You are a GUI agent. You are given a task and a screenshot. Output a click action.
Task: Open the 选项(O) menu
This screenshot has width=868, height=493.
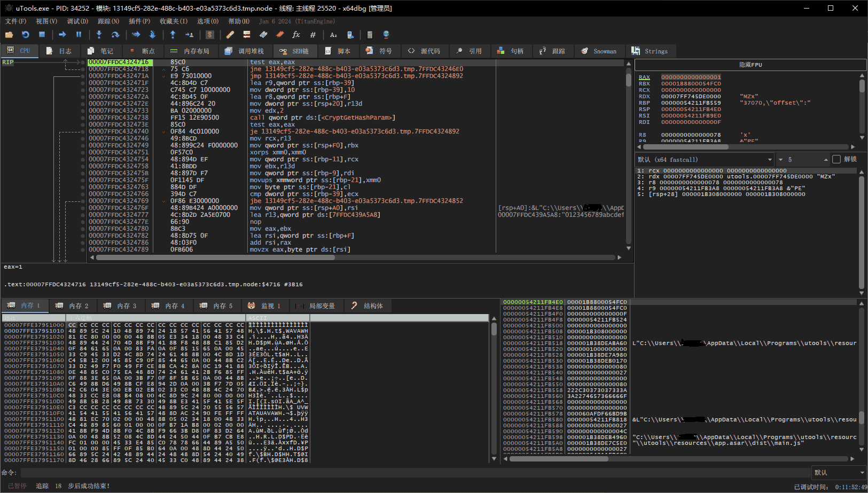(208, 21)
